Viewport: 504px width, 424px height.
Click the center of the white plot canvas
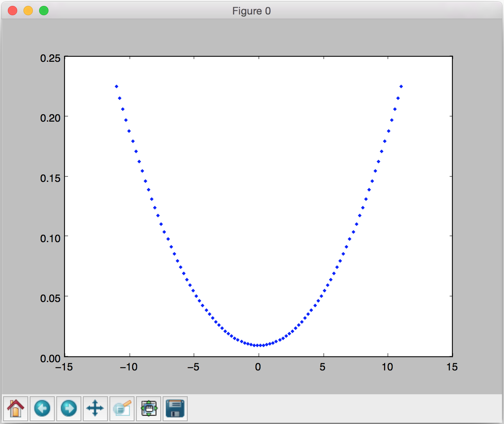[x=258, y=207]
